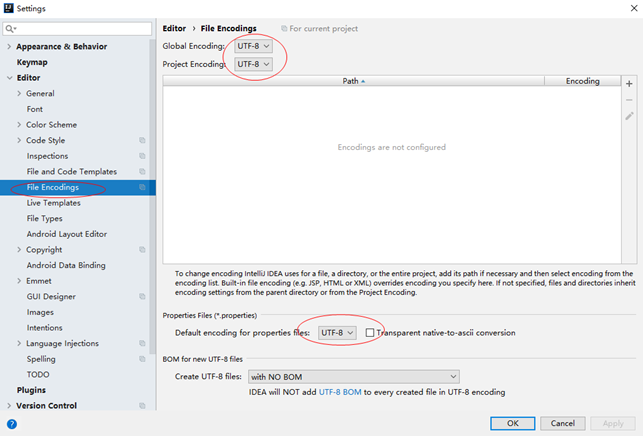Click project-level icon next to Inspections
This screenshot has width=643, height=436.
[x=142, y=156]
